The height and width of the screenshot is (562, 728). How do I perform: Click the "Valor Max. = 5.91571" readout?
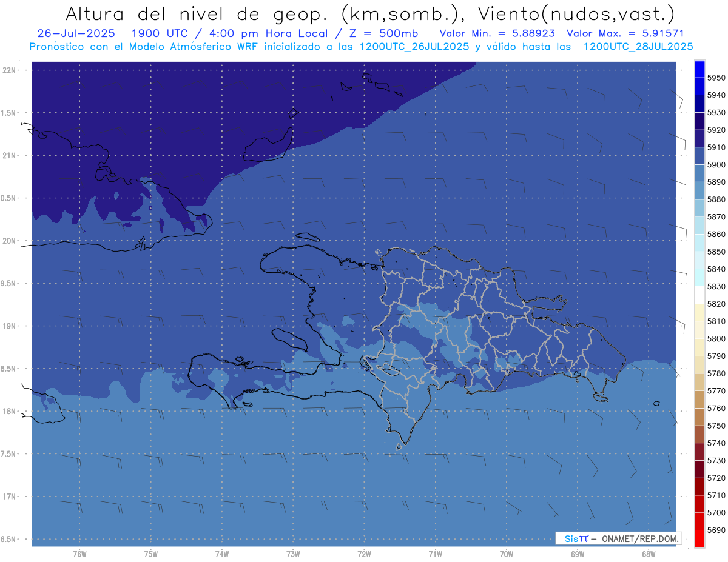pyautogui.click(x=625, y=33)
